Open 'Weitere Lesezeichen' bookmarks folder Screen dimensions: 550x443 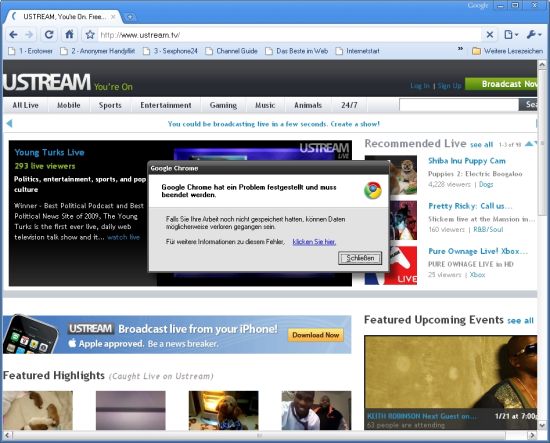tap(508, 51)
